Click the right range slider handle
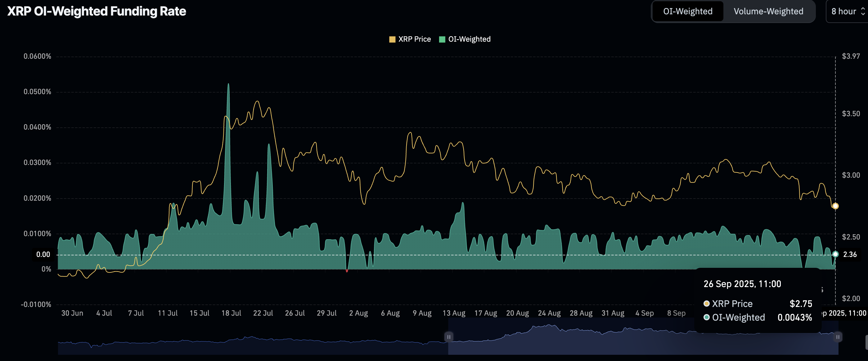Viewport: 868px width, 361px height. click(x=838, y=337)
